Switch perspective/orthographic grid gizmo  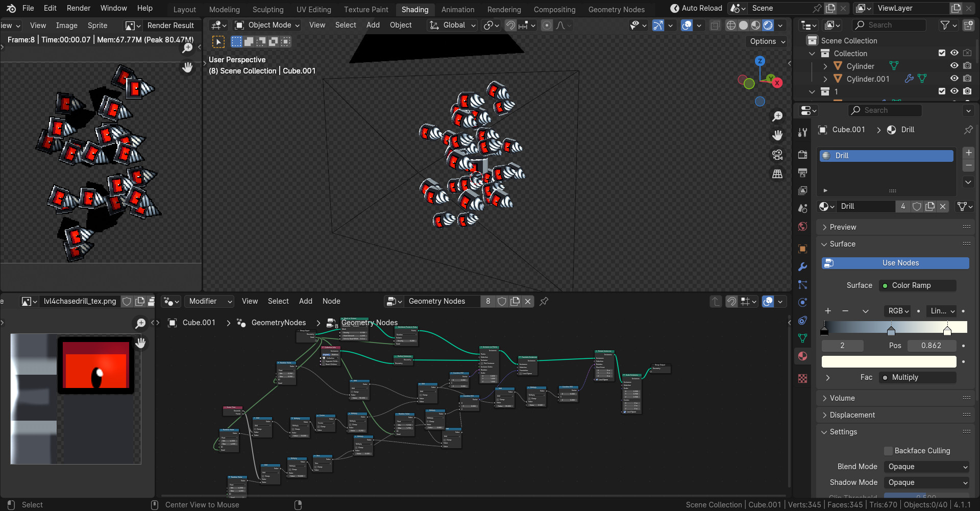tap(777, 174)
